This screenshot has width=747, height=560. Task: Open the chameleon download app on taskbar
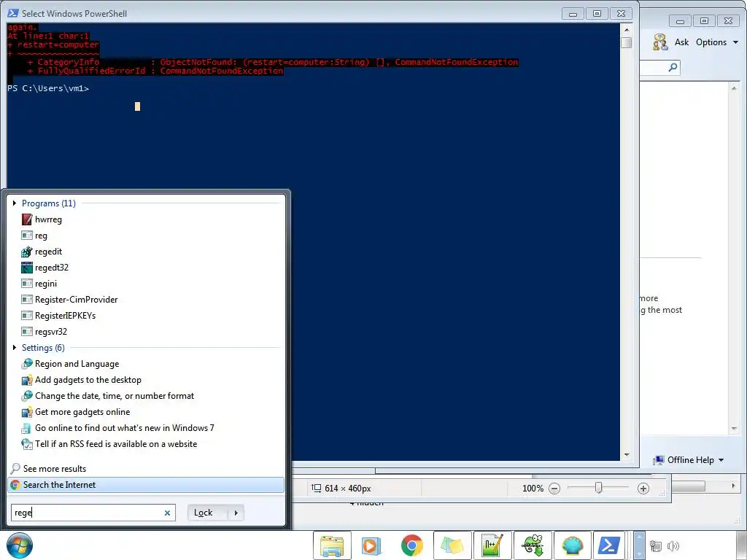pyautogui.click(x=533, y=545)
